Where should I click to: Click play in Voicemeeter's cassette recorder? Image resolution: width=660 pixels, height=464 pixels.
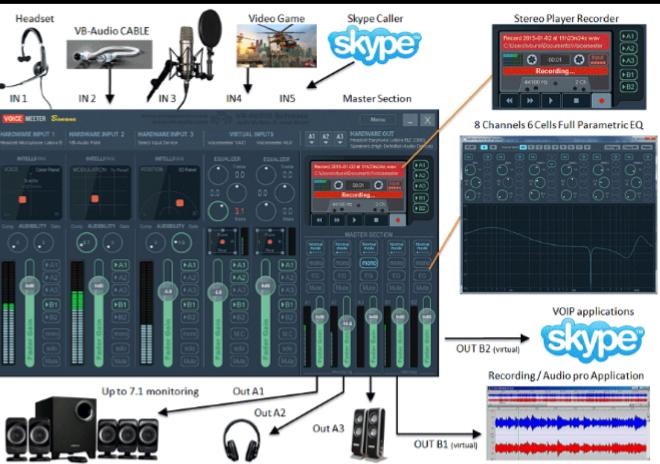[x=354, y=220]
